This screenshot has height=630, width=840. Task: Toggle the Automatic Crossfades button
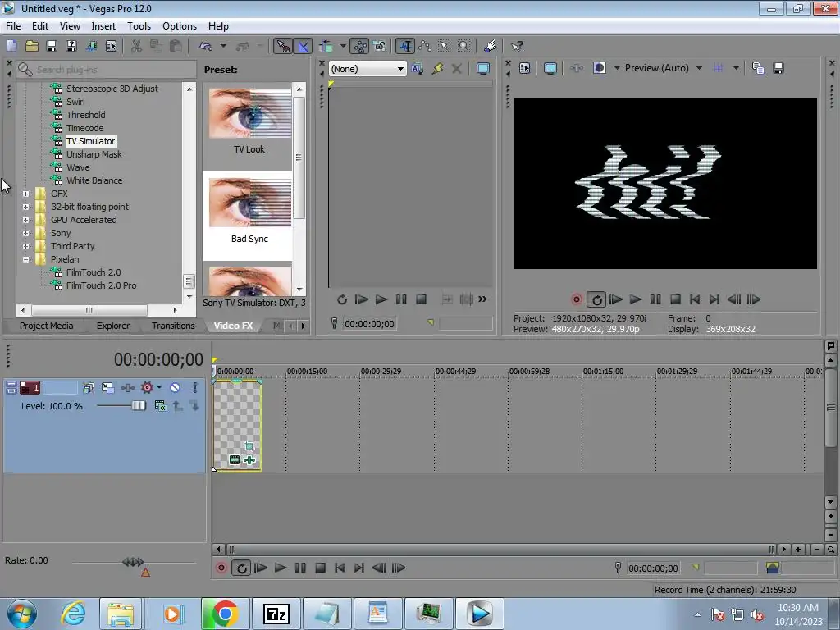point(303,46)
